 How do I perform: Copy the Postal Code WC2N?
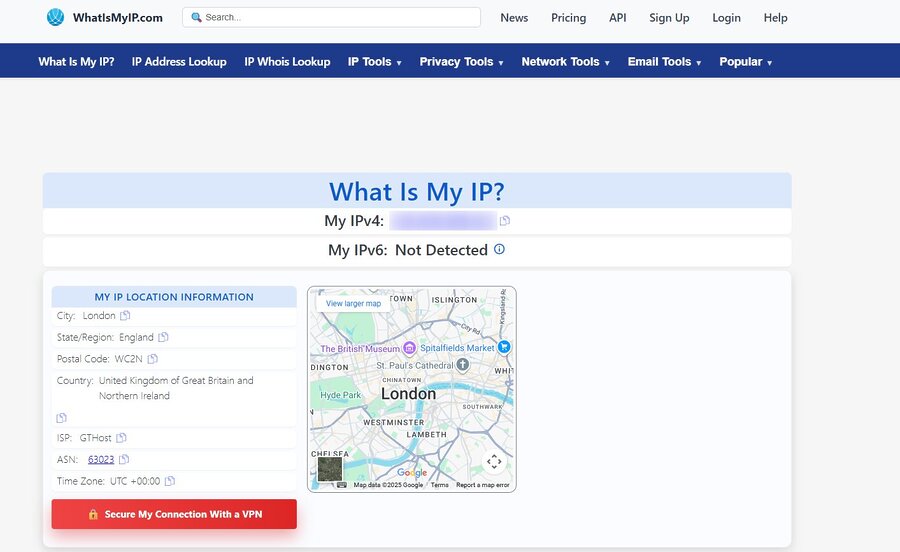[153, 359]
